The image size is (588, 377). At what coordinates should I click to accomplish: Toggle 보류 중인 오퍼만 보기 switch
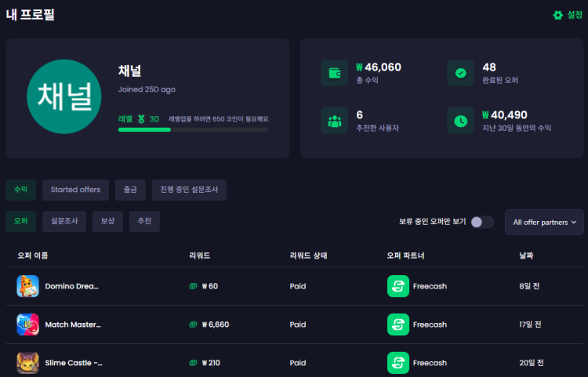[x=482, y=223]
